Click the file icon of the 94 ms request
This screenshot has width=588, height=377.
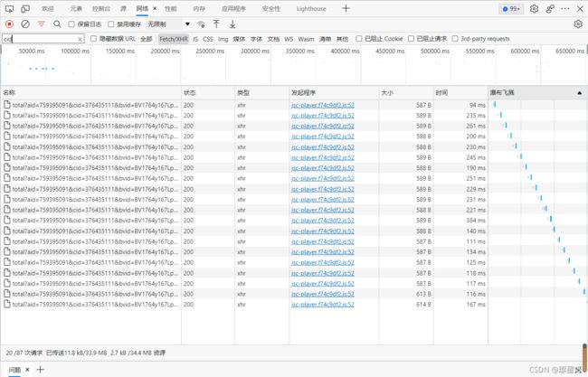[6, 105]
